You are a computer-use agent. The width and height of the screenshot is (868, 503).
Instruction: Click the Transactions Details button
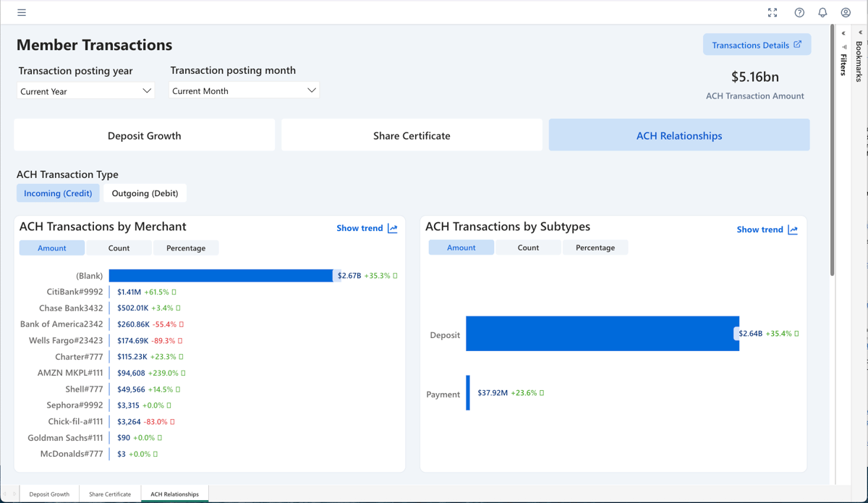point(757,45)
